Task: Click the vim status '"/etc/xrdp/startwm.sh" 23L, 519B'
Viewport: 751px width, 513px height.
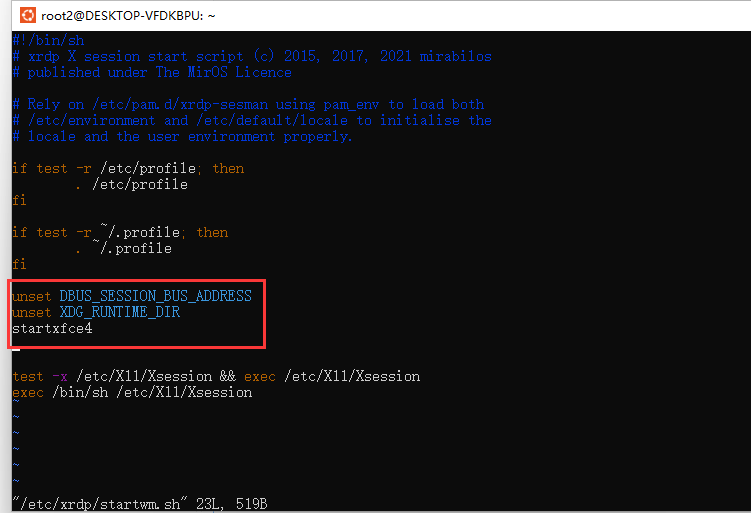Action: pyautogui.click(x=140, y=504)
